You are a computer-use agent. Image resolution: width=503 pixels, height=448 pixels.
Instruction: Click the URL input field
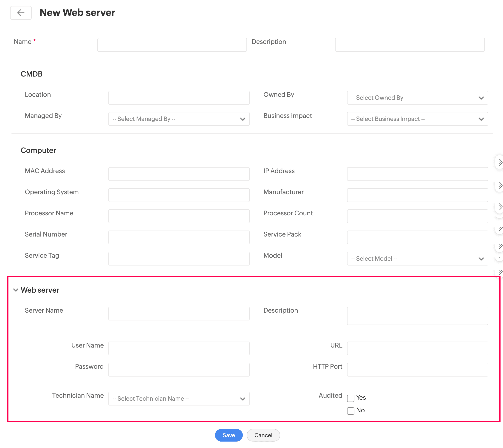[x=417, y=348]
